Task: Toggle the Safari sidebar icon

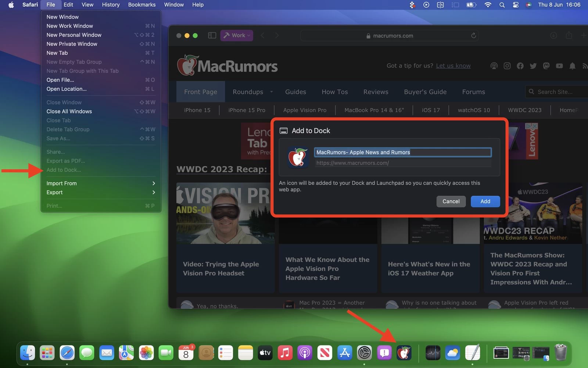Action: click(x=212, y=35)
